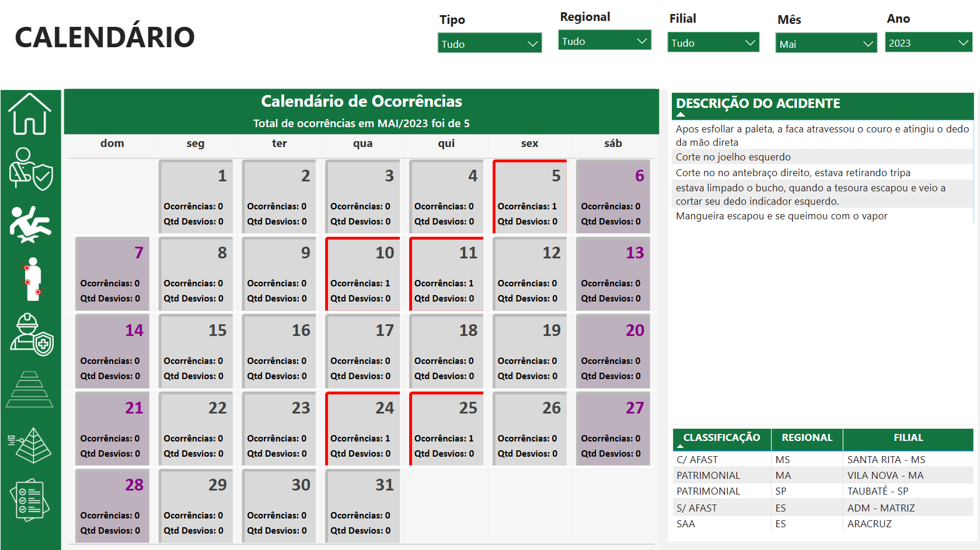Click filial cell 'VILA NOVA - MA'
This screenshot has width=980, height=550.
pyautogui.click(x=885, y=475)
